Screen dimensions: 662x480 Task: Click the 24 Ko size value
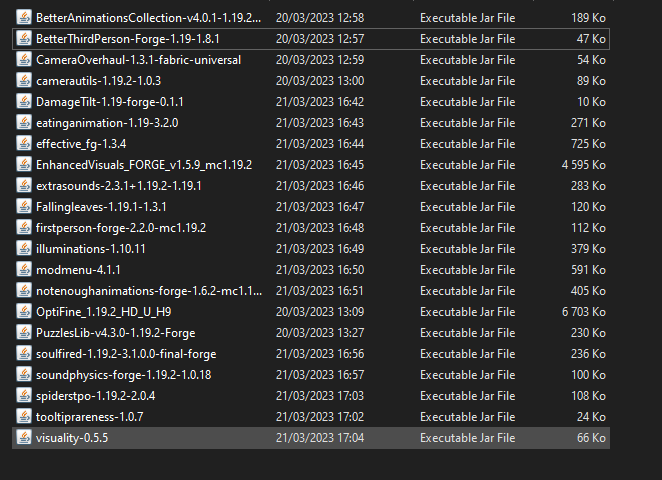point(591,417)
